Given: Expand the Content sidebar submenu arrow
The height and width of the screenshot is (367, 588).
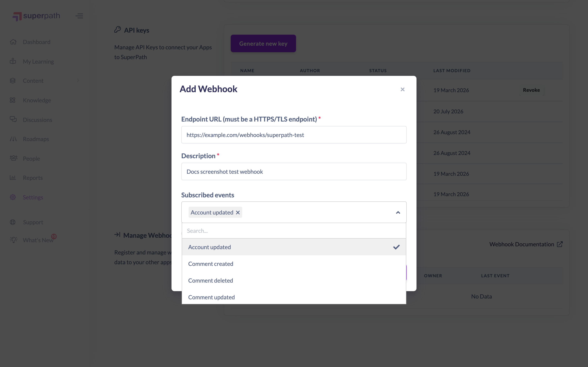Looking at the screenshot, I should pos(78,81).
